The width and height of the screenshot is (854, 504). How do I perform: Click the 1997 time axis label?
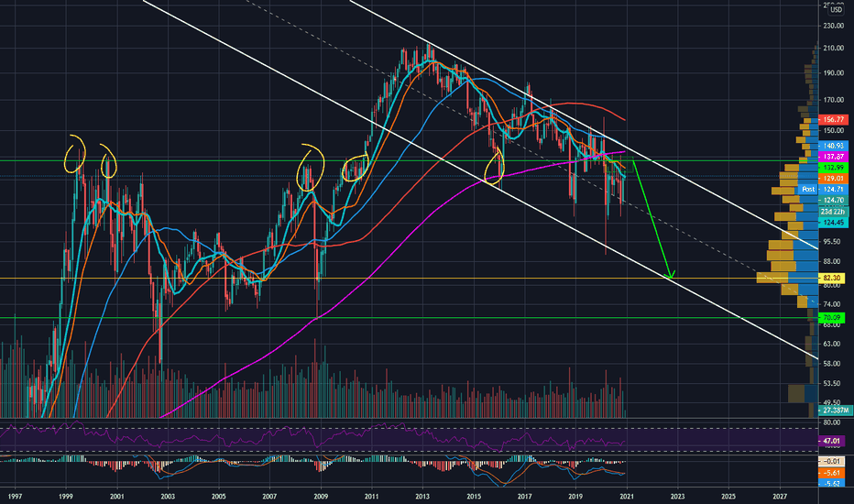[x=15, y=497]
